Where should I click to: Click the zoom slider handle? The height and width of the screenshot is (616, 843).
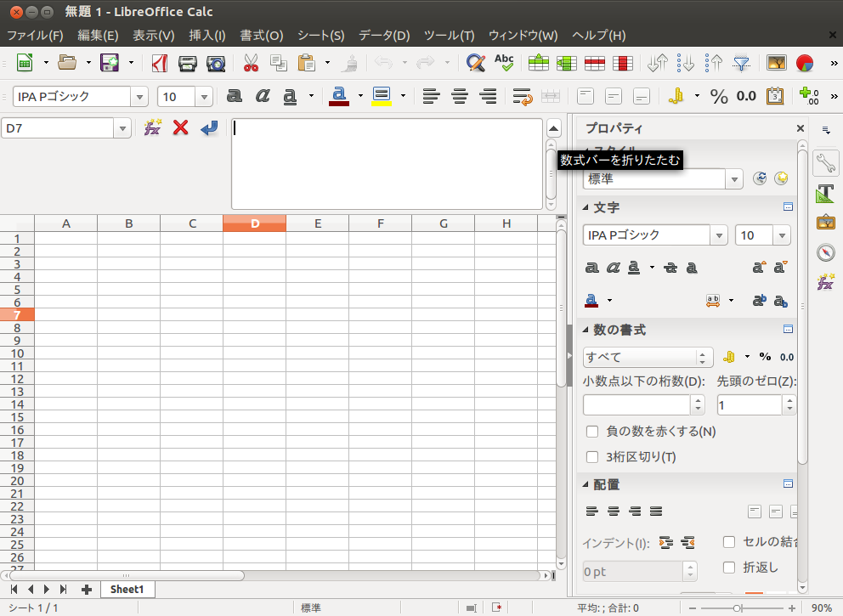point(738,608)
